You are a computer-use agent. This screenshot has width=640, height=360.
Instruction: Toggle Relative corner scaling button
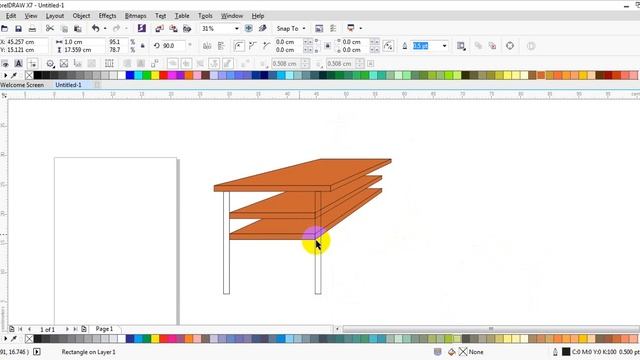[x=388, y=46]
